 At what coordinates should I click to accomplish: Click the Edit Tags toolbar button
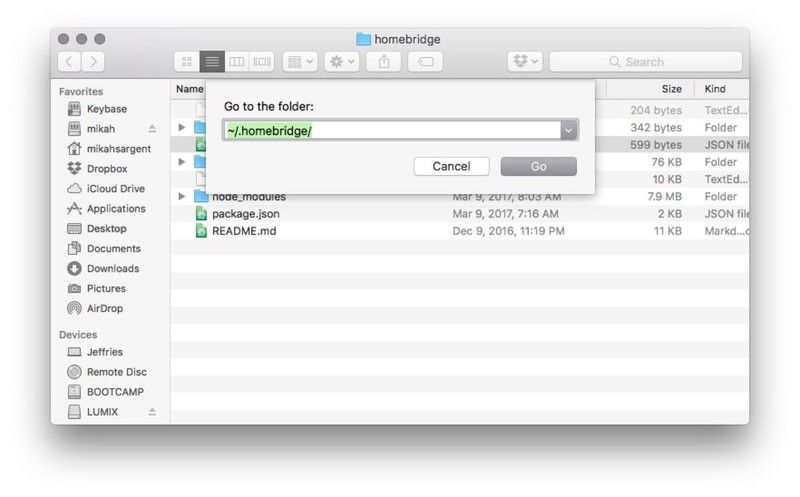pyautogui.click(x=424, y=62)
